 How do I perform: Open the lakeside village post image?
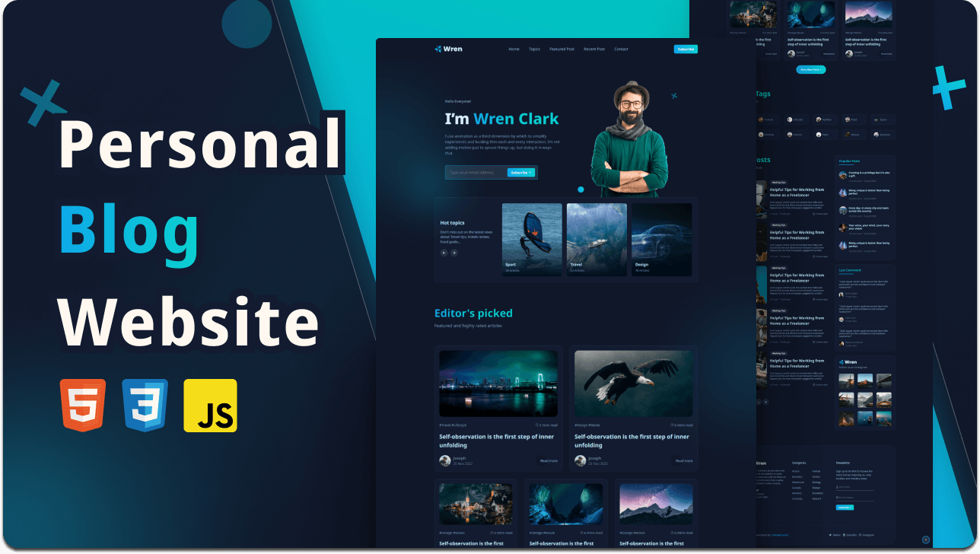pyautogui.click(x=476, y=504)
